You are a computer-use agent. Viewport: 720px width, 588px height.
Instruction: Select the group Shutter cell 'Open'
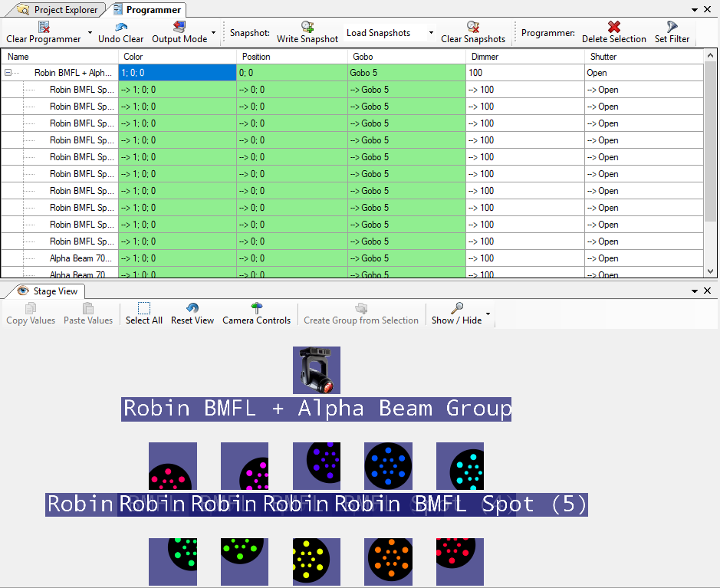point(644,73)
